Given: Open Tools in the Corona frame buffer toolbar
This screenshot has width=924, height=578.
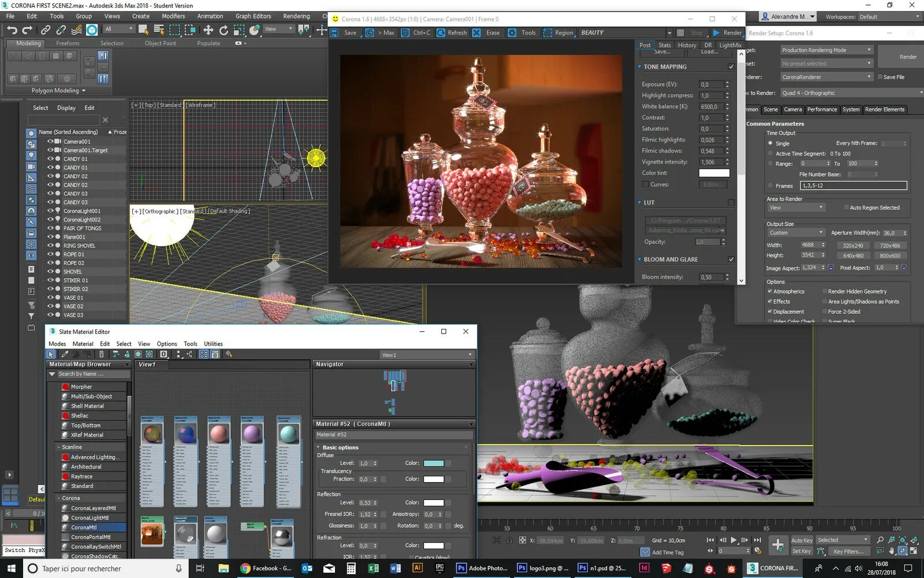Looking at the screenshot, I should pos(522,33).
